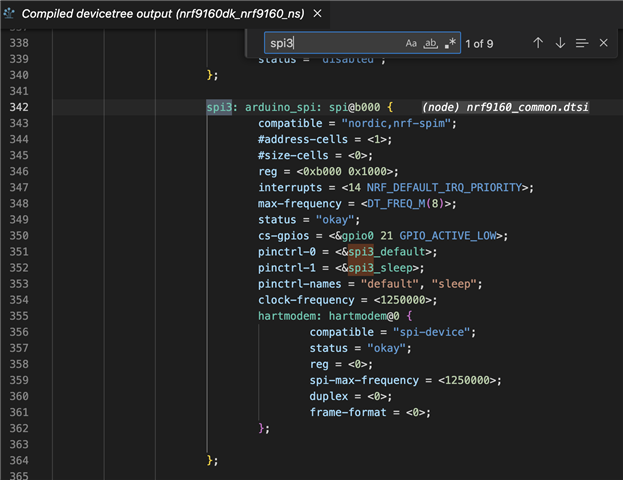Close the find widget
The width and height of the screenshot is (623, 480).
pos(603,43)
